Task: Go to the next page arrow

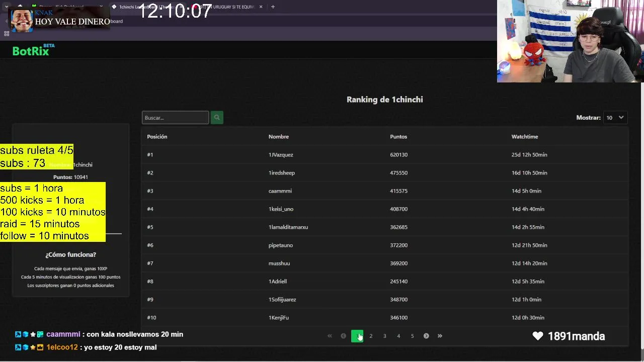Action: point(426,336)
